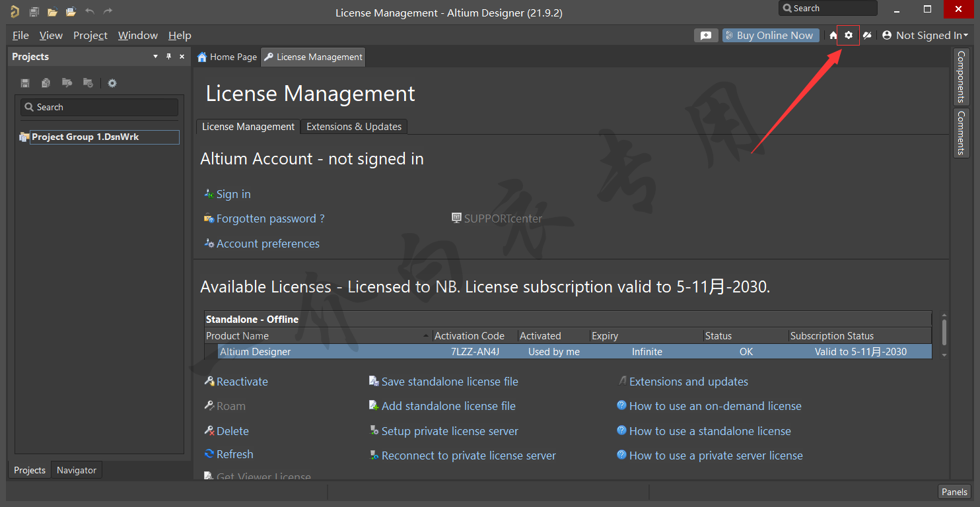Click the Redo arrow in title bar
Screen dimensions: 980x507
108,11
